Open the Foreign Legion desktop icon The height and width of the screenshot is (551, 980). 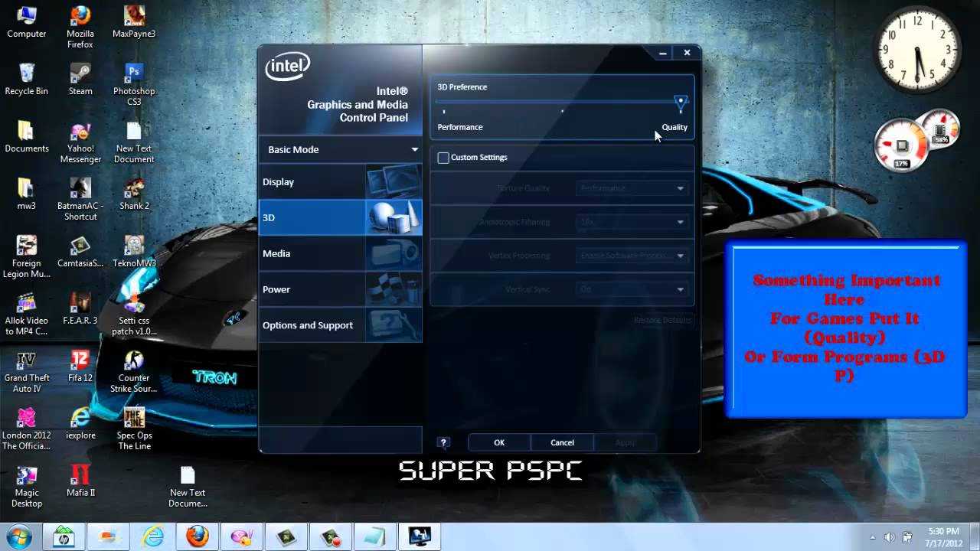27,256
